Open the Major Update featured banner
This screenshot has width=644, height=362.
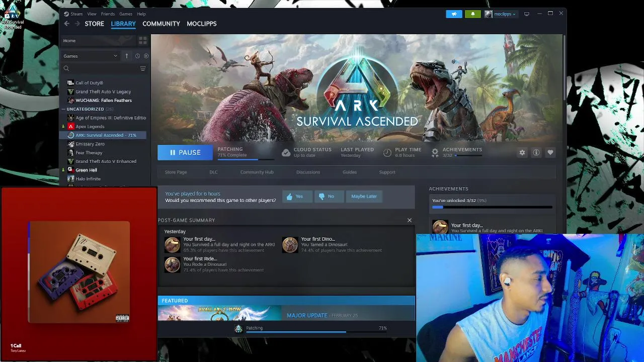click(x=286, y=313)
